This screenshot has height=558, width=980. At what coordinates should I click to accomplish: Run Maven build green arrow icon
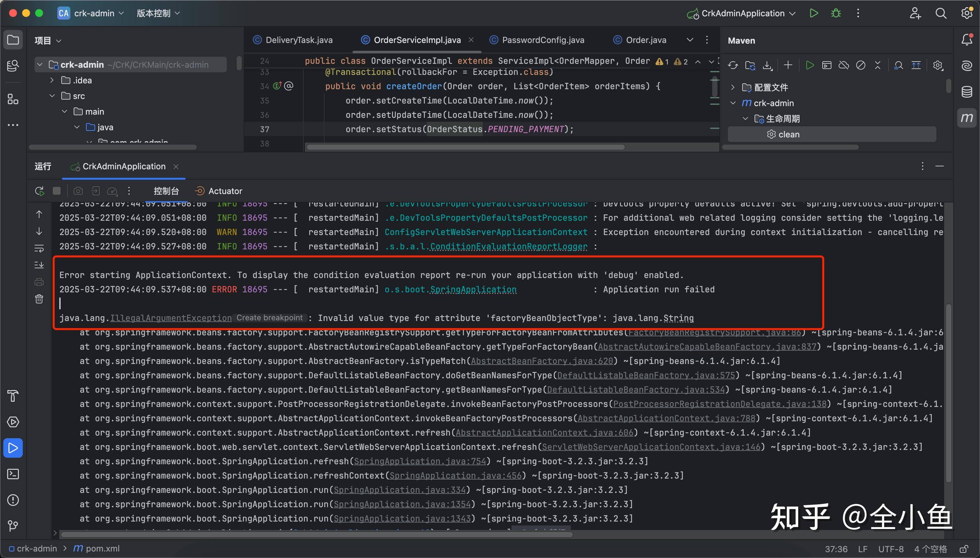point(810,65)
